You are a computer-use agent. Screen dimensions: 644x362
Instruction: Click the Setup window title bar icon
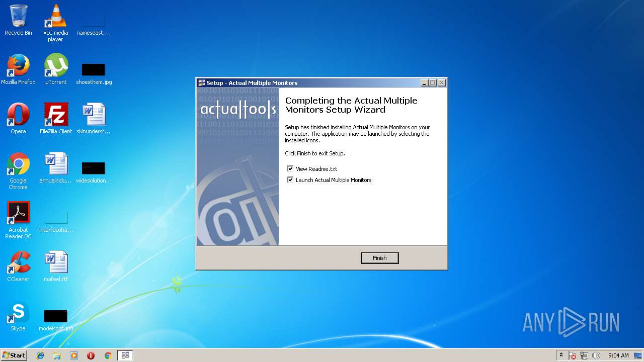[x=202, y=83]
